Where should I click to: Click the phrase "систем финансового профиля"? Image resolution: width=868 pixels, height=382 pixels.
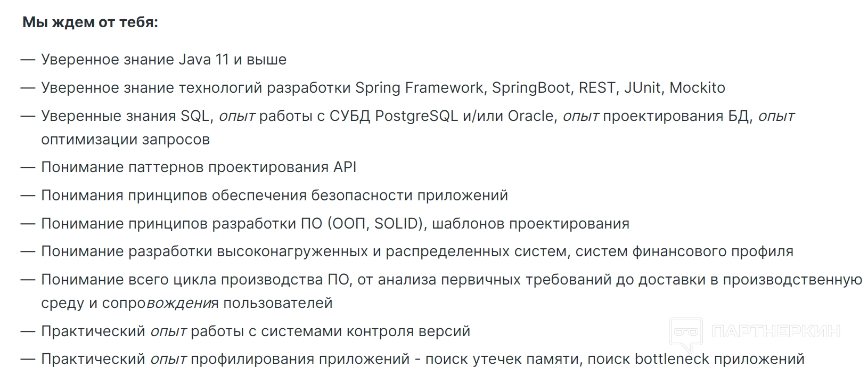coord(684,251)
